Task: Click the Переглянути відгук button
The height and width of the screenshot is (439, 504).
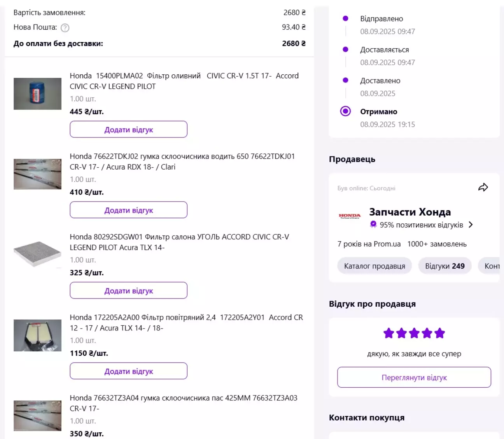Action: pos(414,377)
